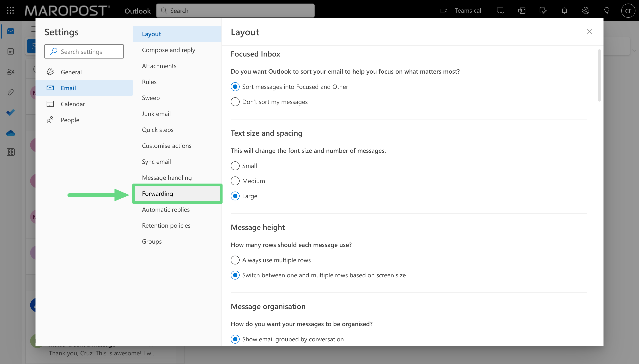Click the Search settings field
This screenshot has height=364, width=639.
[x=84, y=51]
